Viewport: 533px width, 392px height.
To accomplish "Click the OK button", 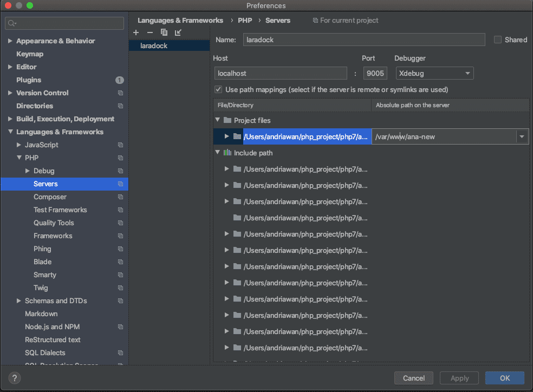I will [x=504, y=378].
